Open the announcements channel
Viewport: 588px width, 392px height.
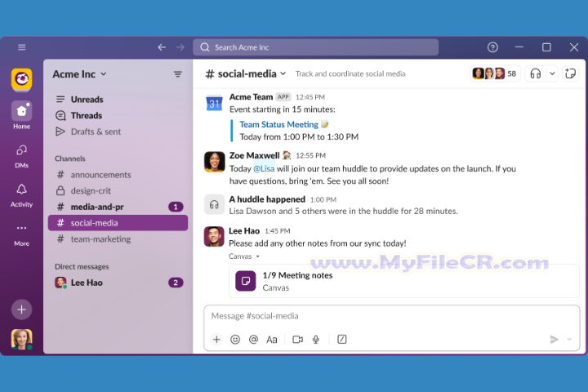tap(118, 175)
